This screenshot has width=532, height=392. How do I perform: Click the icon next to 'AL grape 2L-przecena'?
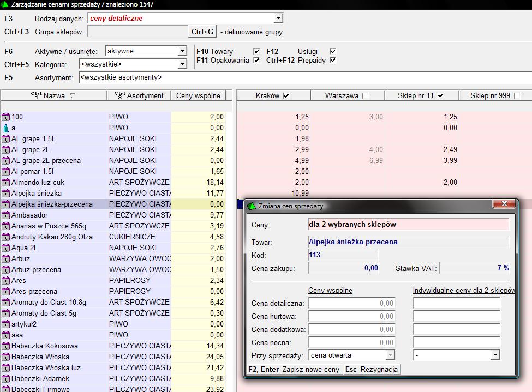point(6,161)
